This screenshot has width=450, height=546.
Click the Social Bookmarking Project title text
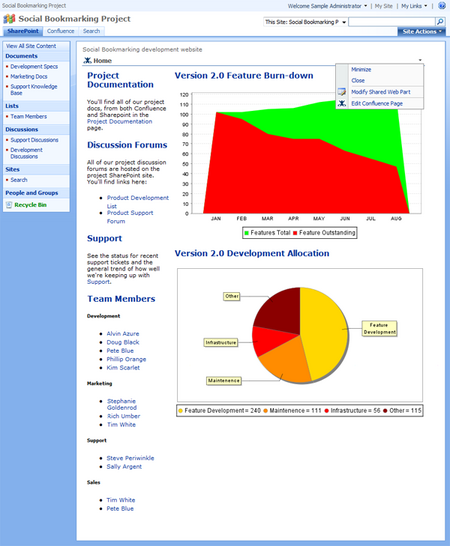(x=74, y=19)
